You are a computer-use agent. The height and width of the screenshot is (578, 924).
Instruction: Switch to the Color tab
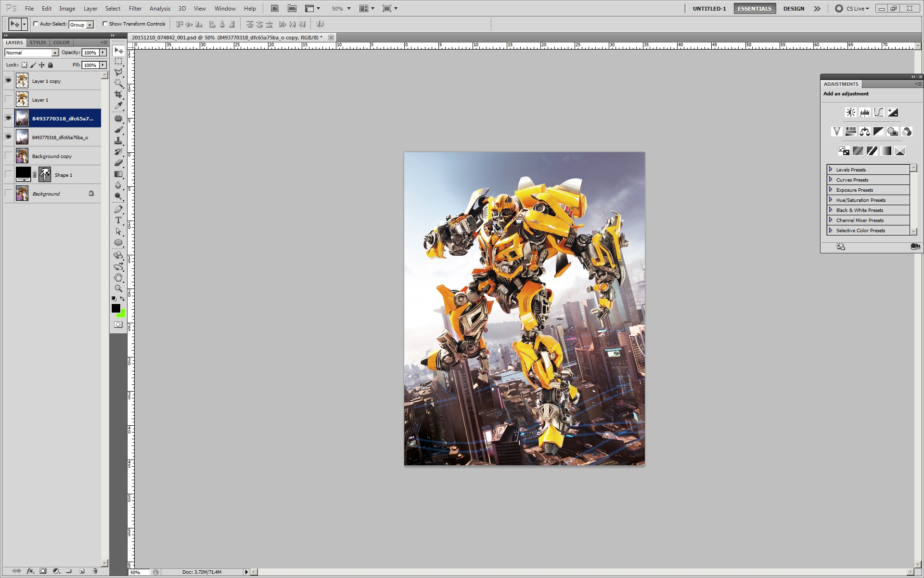(x=62, y=42)
